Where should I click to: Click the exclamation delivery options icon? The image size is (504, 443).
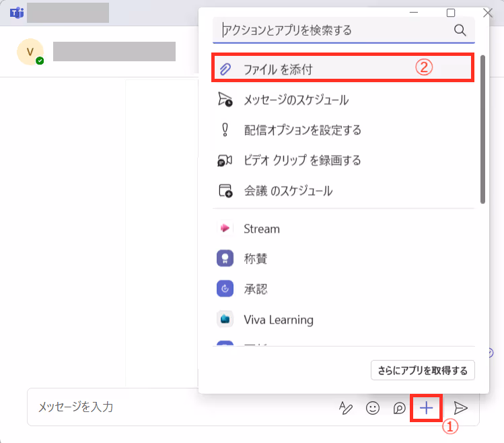pyautogui.click(x=225, y=130)
